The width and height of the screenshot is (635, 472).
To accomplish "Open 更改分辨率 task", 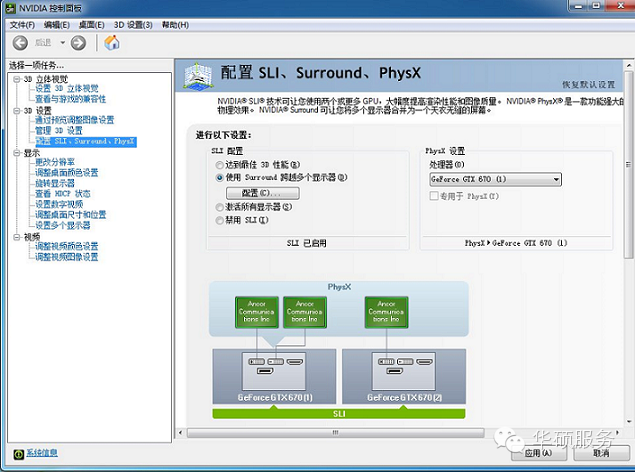I will 55,162.
